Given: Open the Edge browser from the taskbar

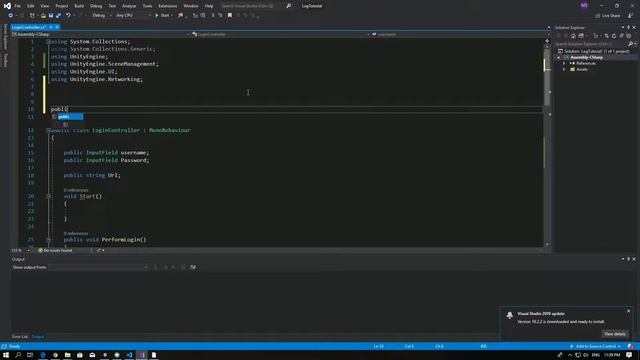Looking at the screenshot, I should 43,355.
